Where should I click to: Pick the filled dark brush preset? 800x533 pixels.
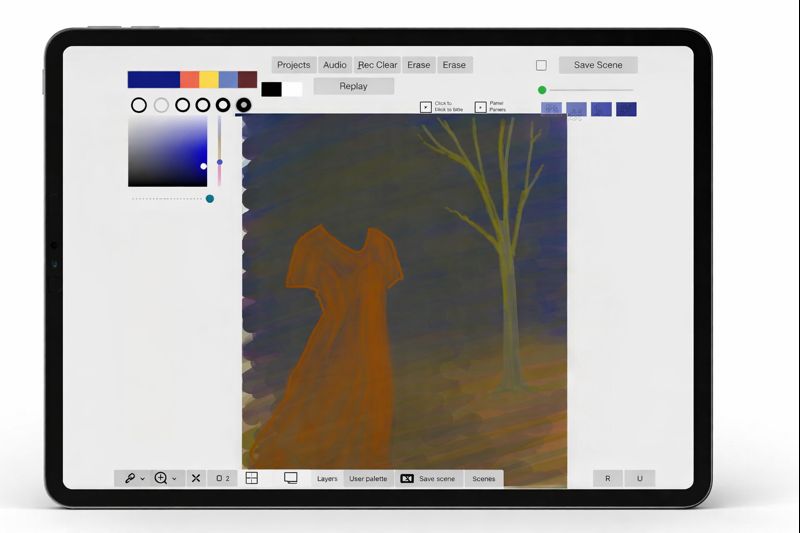(244, 105)
